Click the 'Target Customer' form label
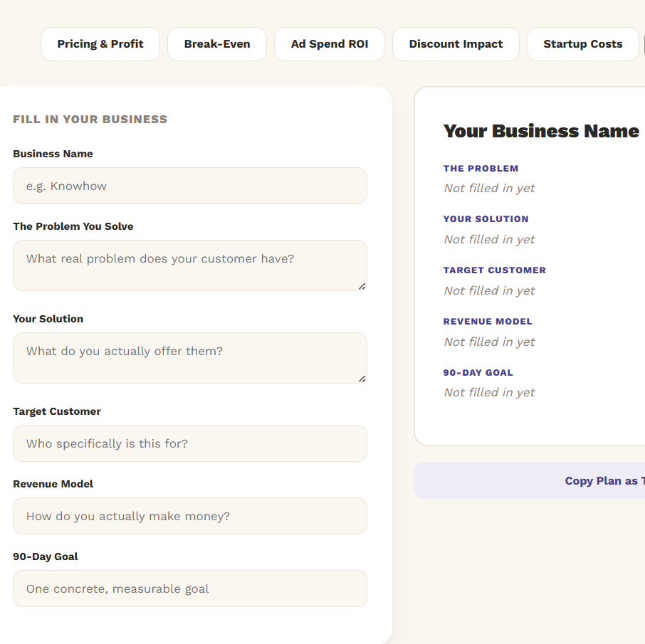645x644 pixels. click(57, 411)
